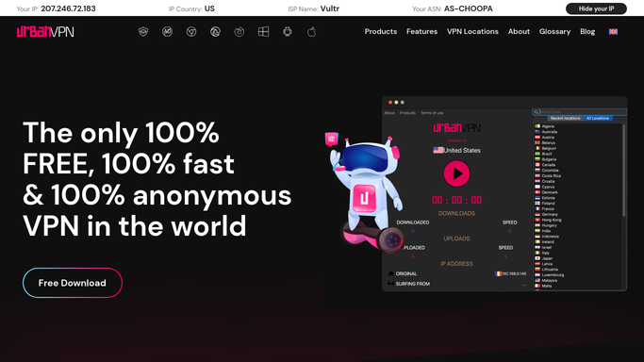Click the Free Download button
This screenshot has height=362, width=644.
click(73, 283)
